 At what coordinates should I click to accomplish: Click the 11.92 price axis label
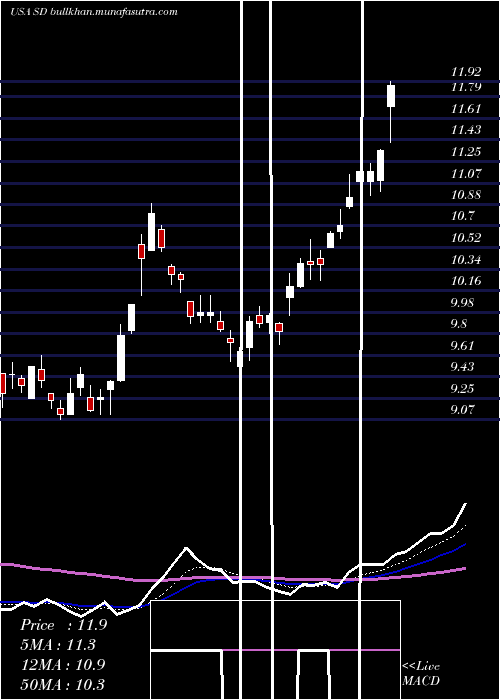[x=467, y=72]
